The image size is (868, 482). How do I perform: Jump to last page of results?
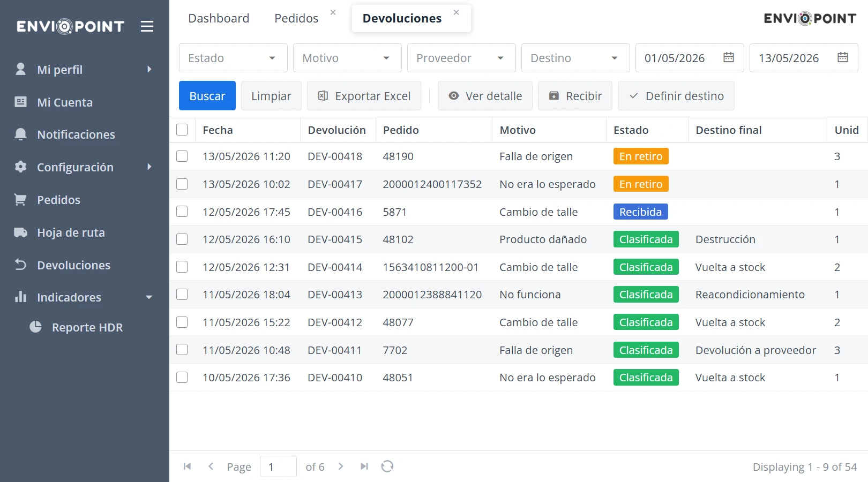[364, 466]
